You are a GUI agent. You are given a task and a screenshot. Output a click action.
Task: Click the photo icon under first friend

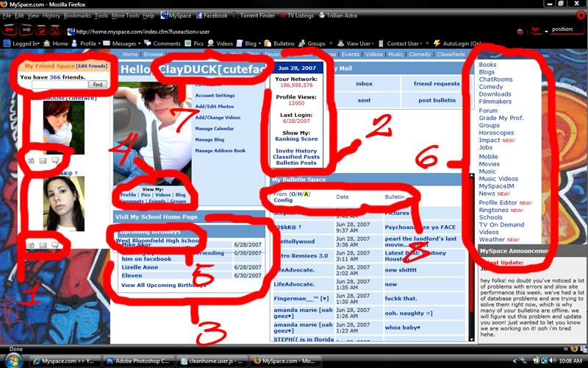(x=31, y=160)
